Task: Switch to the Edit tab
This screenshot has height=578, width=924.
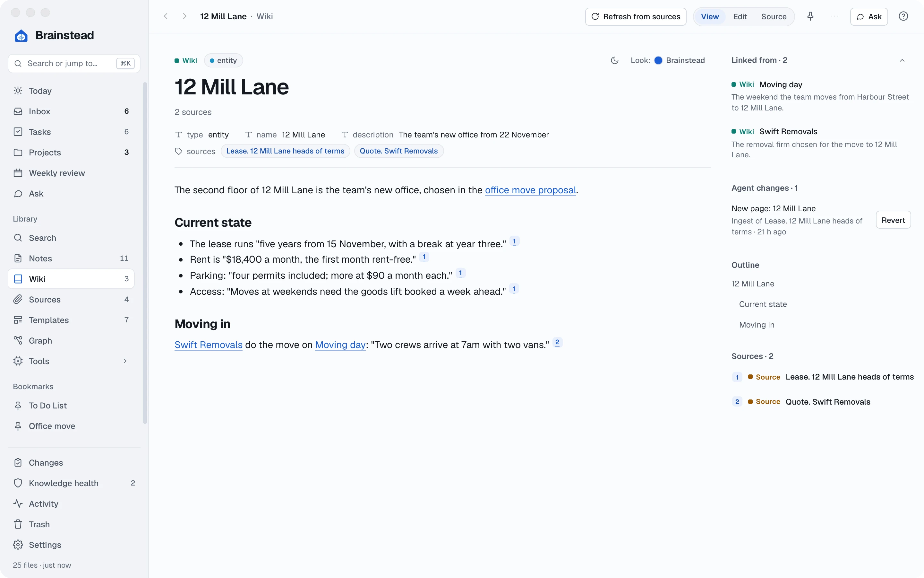Action: [x=740, y=16]
